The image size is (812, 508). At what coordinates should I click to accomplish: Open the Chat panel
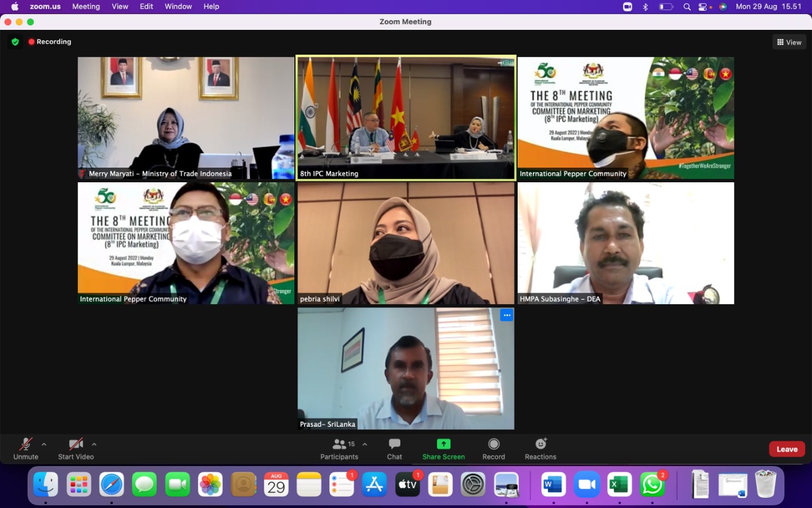pyautogui.click(x=395, y=444)
